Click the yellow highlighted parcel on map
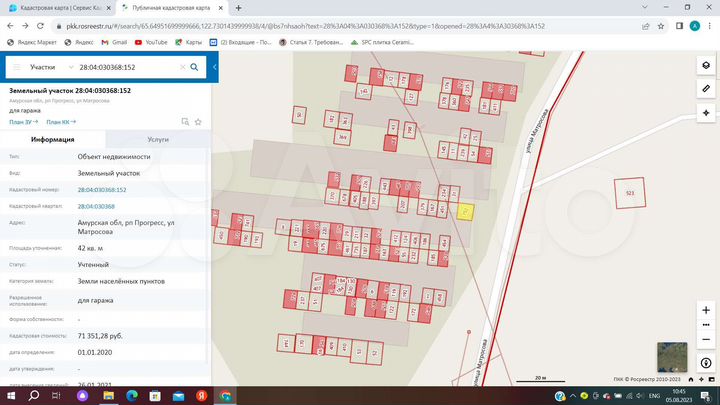Image resolution: width=720 pixels, height=405 pixels. point(465,211)
